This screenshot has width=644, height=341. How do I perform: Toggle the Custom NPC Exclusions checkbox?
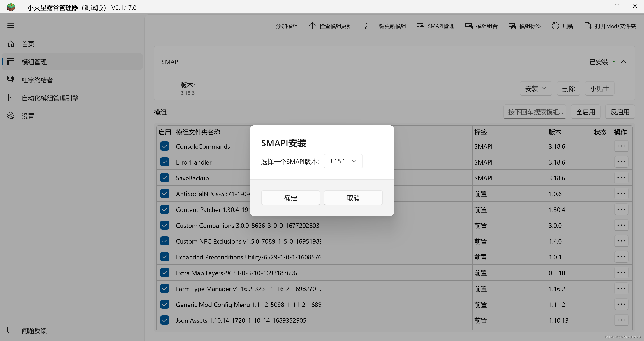[x=165, y=241]
